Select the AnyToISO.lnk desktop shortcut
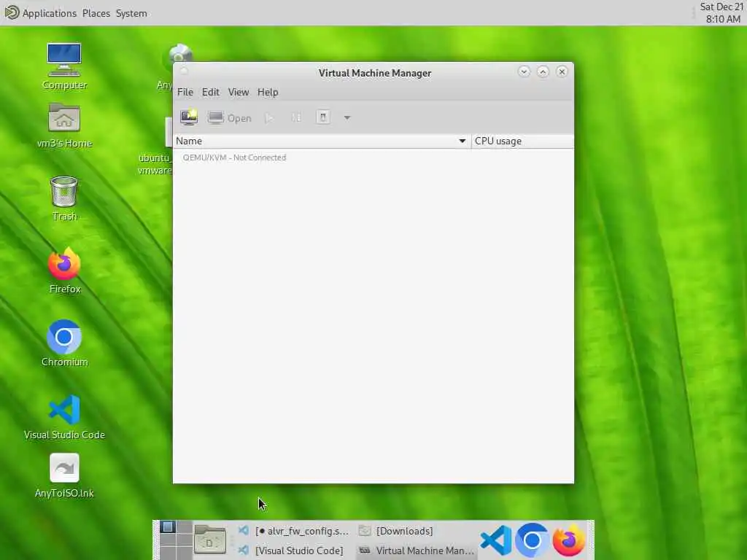 click(64, 475)
